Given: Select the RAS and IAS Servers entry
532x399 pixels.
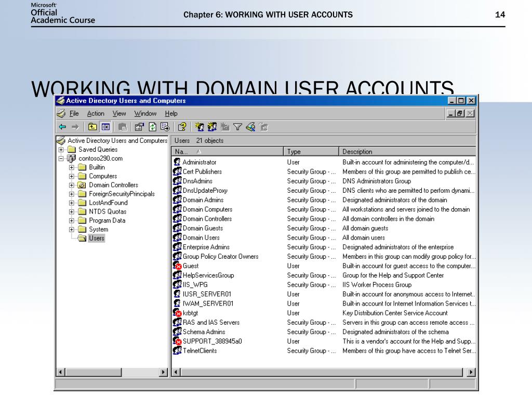Looking at the screenshot, I should pos(211,322).
